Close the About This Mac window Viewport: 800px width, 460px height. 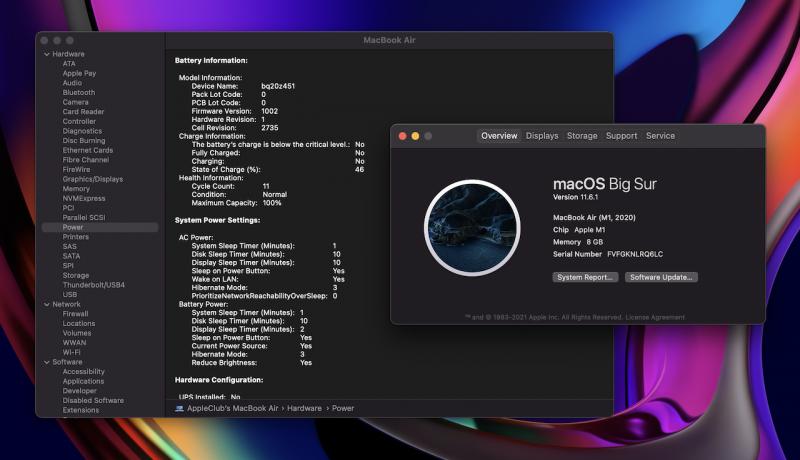pyautogui.click(x=402, y=136)
